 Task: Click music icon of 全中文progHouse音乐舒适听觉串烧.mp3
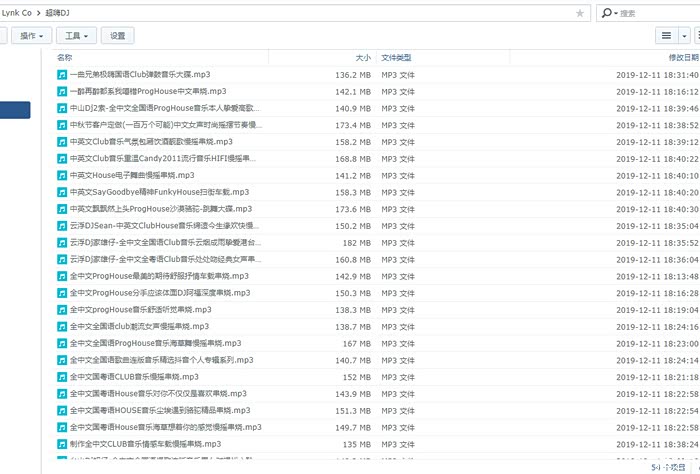point(62,310)
